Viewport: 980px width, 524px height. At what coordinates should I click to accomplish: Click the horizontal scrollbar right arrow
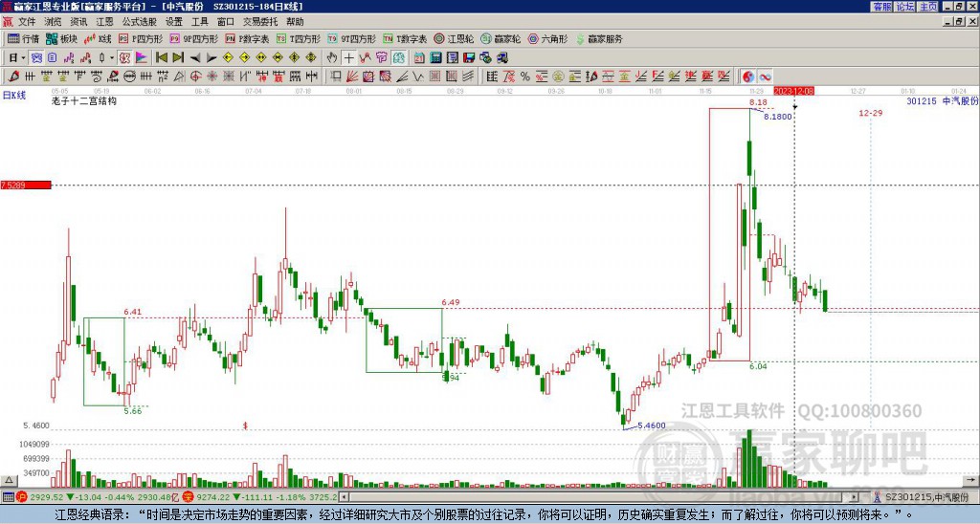[x=855, y=497]
